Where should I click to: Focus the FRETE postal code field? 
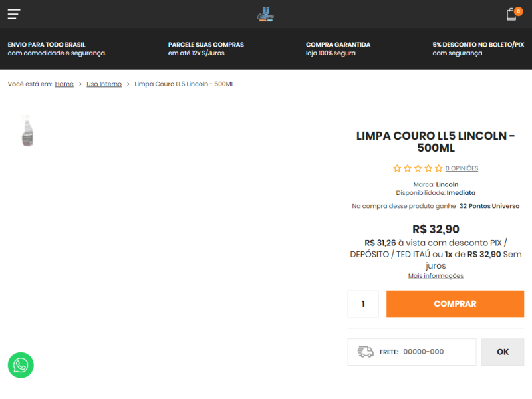pos(438,352)
